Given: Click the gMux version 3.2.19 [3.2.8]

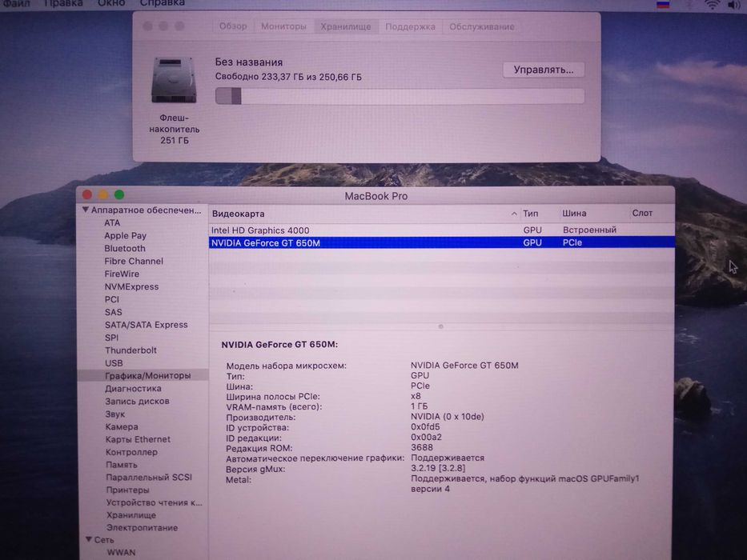Looking at the screenshot, I should (438, 468).
